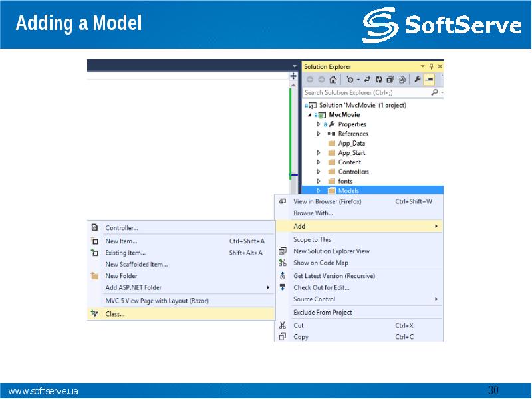
Task: Open the Pending Changes Filter dropdown arrow
Action: click(x=359, y=80)
